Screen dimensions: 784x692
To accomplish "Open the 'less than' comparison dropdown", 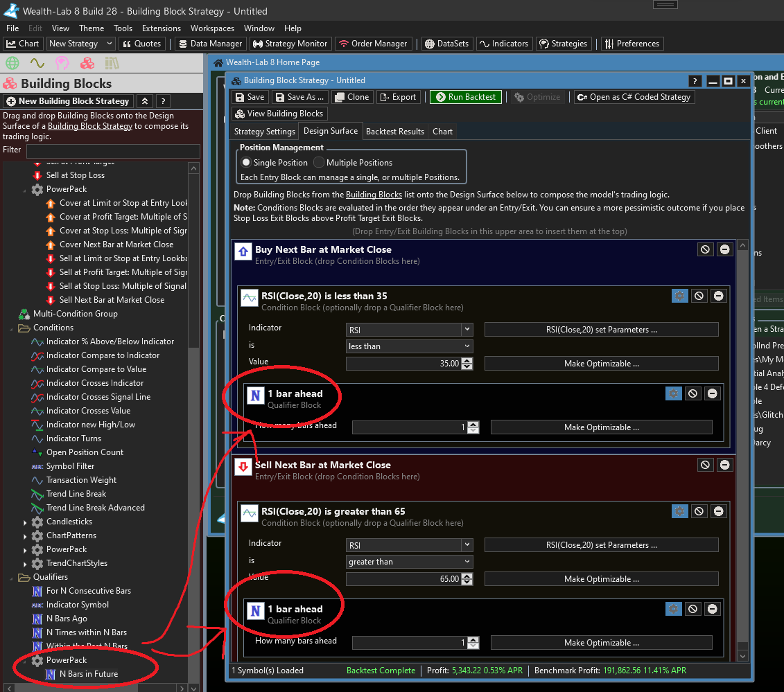I will tap(409, 346).
